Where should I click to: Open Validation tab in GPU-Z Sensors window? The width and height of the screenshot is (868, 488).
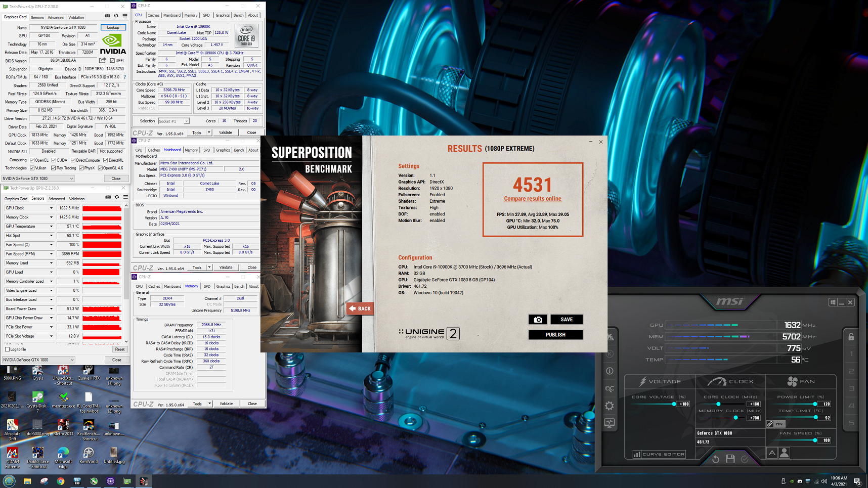pos(77,199)
